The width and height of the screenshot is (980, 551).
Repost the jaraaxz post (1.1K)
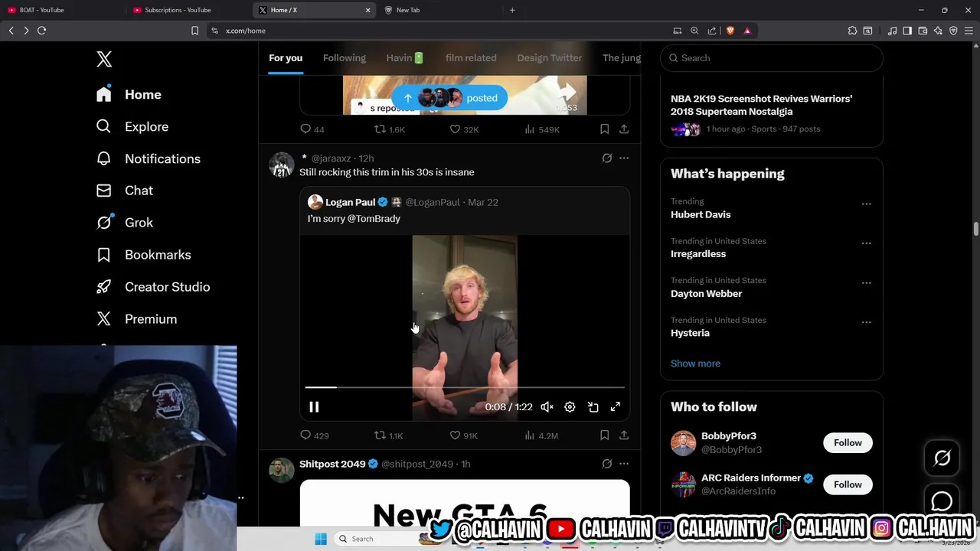point(388,435)
